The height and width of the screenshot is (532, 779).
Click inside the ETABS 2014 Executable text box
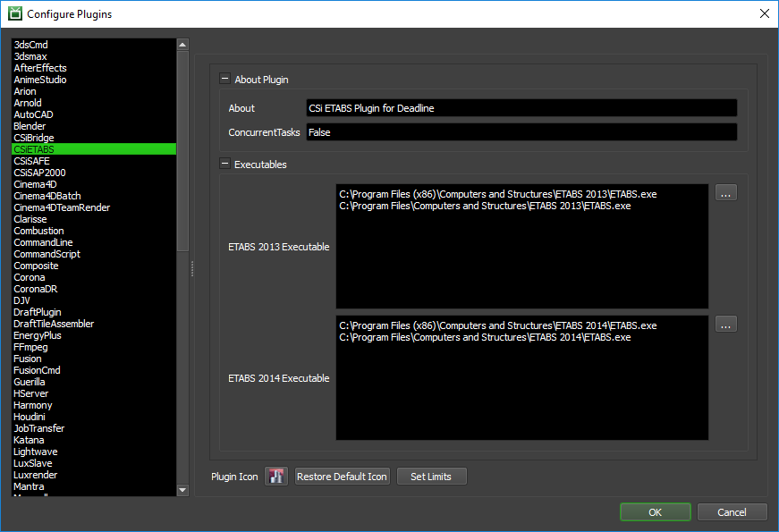coord(522,378)
